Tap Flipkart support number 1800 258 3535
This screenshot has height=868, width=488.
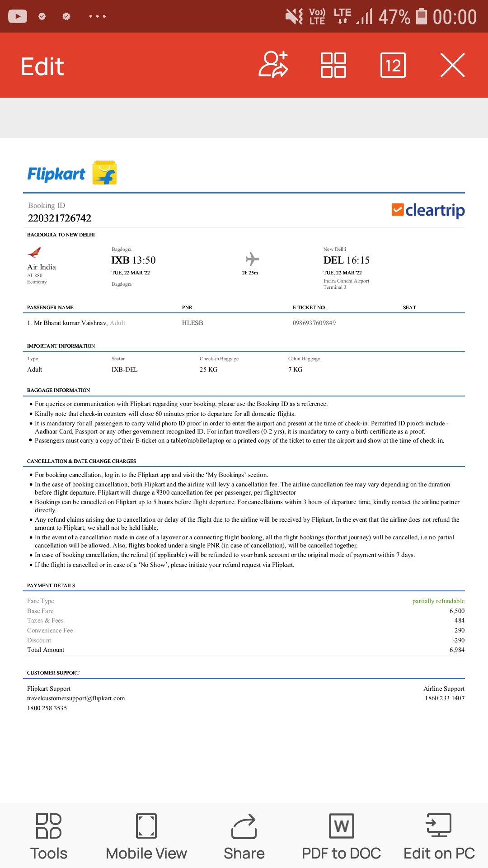[47, 708]
